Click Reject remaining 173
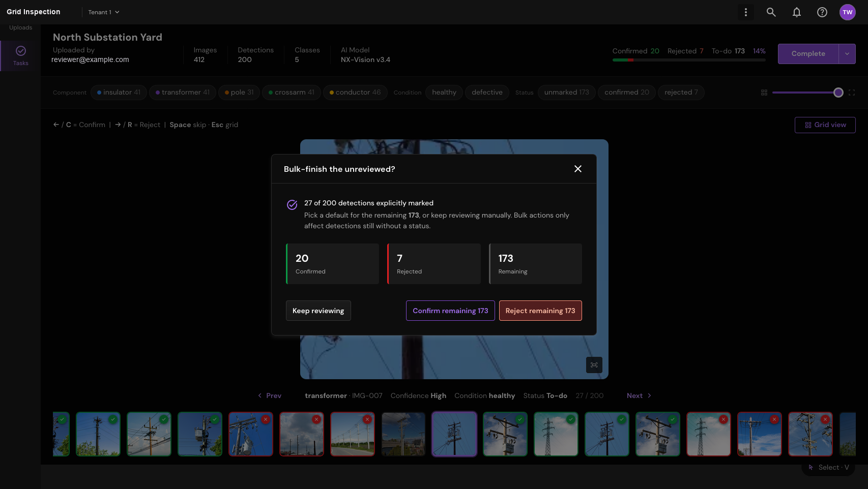 coord(540,311)
